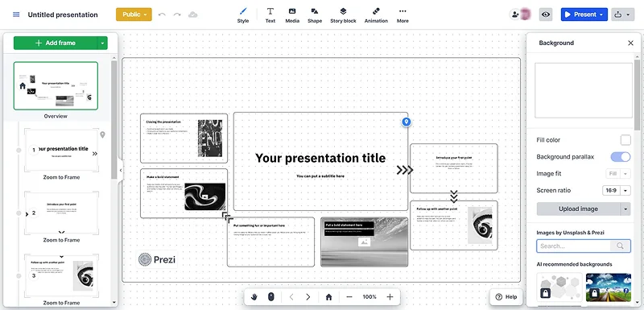
Task: Open the Style tool
Action: point(243,15)
